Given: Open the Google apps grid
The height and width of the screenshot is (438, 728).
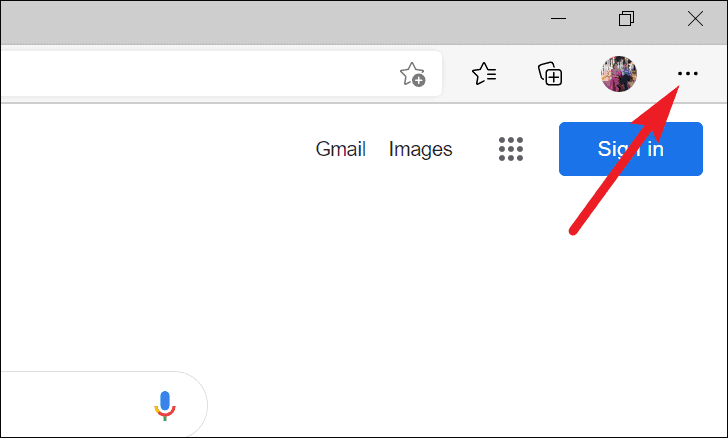Looking at the screenshot, I should [x=511, y=149].
